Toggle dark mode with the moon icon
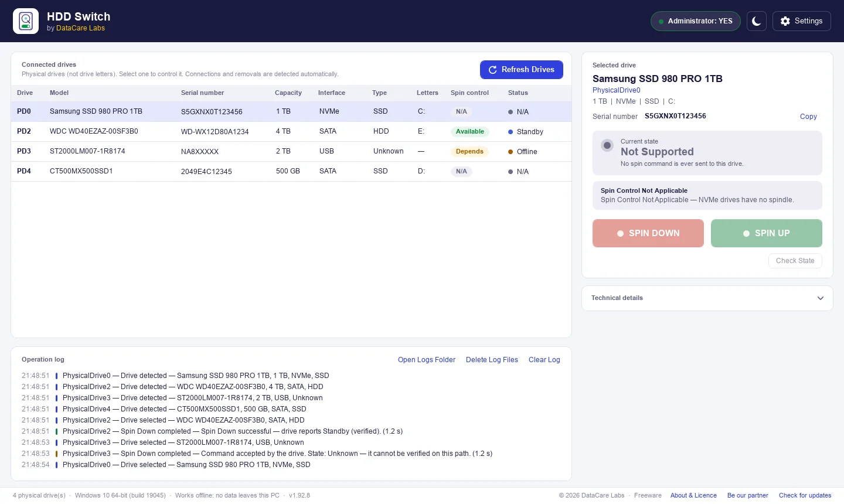The height and width of the screenshot is (504, 844). point(757,21)
